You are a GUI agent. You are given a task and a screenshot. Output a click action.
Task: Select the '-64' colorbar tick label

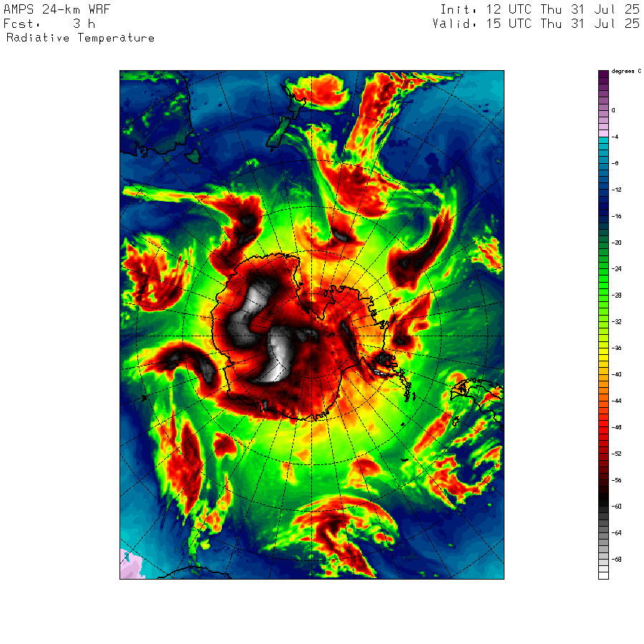pyautogui.click(x=617, y=533)
